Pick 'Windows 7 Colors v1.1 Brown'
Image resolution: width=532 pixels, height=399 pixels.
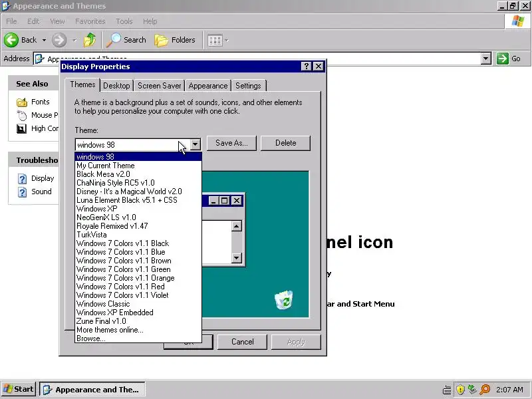pyautogui.click(x=138, y=261)
